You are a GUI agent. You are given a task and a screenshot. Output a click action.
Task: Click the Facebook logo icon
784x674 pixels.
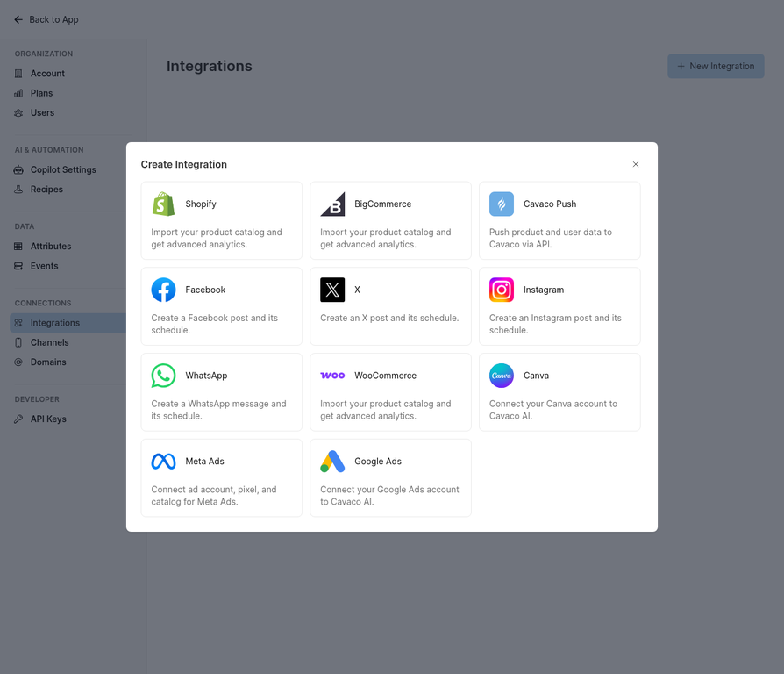coord(163,290)
